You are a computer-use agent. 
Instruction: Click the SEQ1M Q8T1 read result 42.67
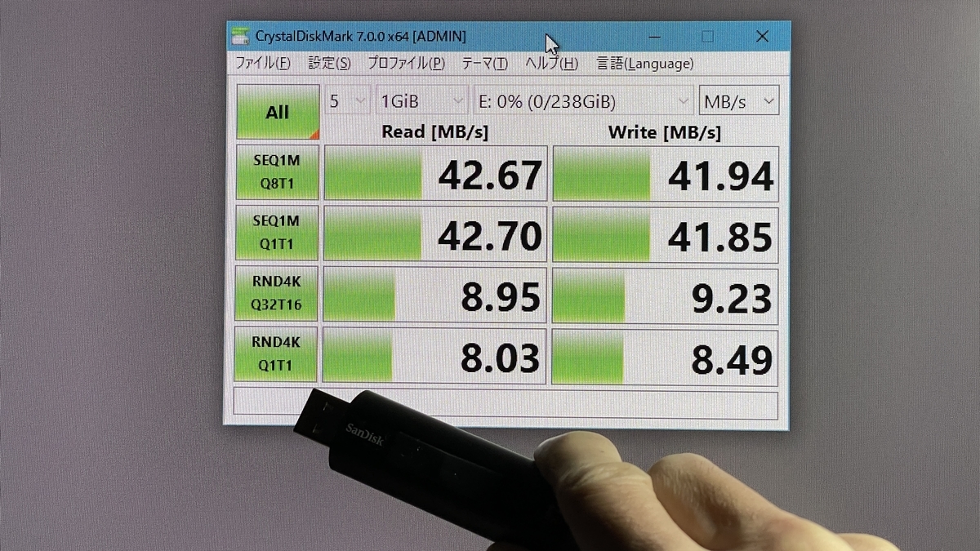click(x=436, y=173)
